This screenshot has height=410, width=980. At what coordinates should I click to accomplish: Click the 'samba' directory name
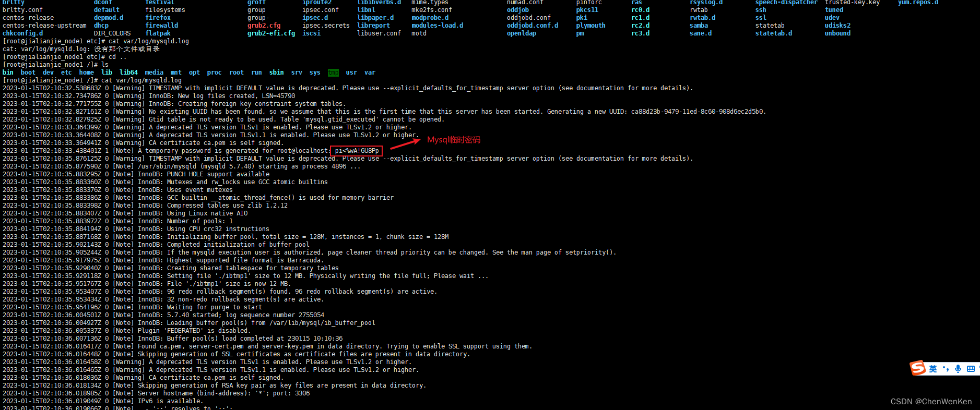(699, 26)
